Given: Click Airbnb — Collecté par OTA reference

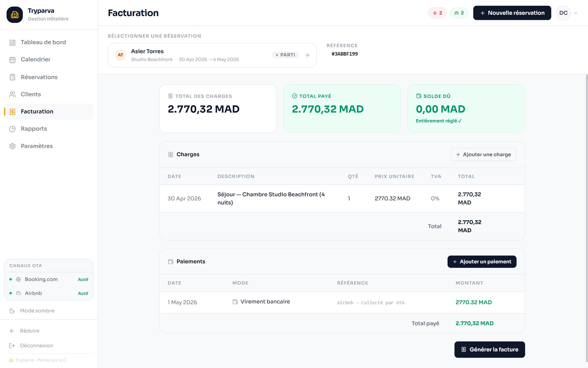Looking at the screenshot, I should point(371,303).
